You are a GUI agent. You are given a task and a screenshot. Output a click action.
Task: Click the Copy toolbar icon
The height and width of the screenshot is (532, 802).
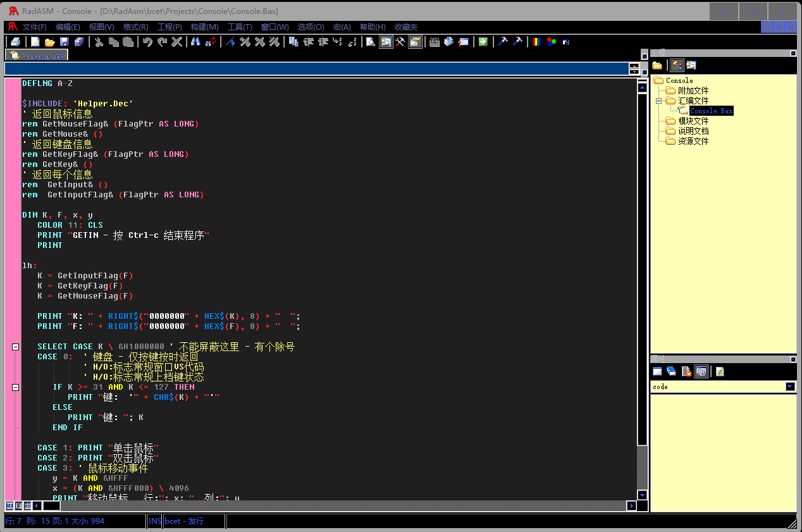tap(113, 42)
